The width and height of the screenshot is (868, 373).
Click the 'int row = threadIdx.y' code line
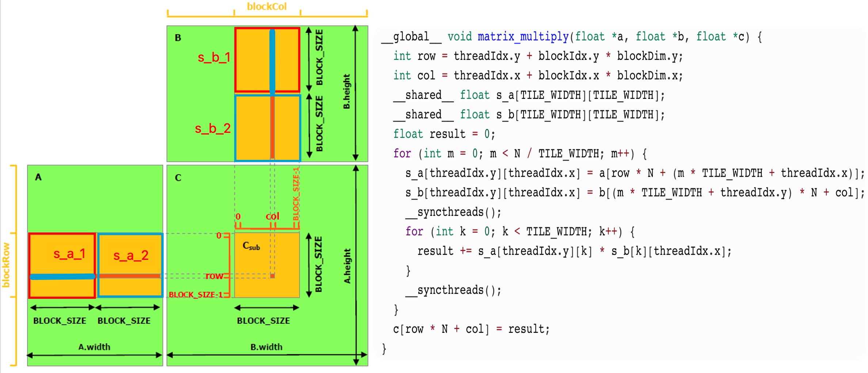(538, 56)
